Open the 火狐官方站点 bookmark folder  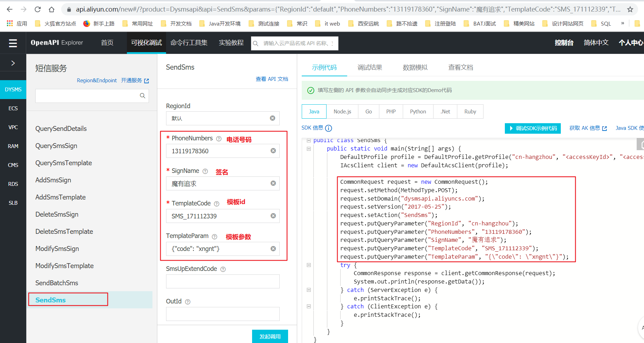[x=56, y=23]
